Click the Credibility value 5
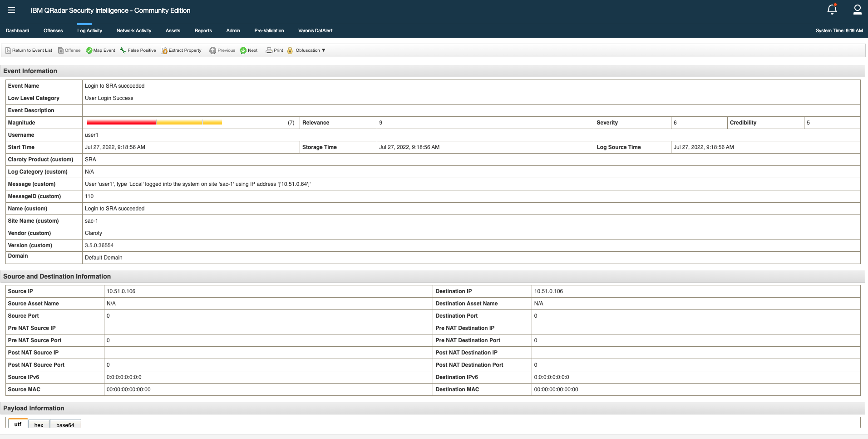 tap(808, 123)
